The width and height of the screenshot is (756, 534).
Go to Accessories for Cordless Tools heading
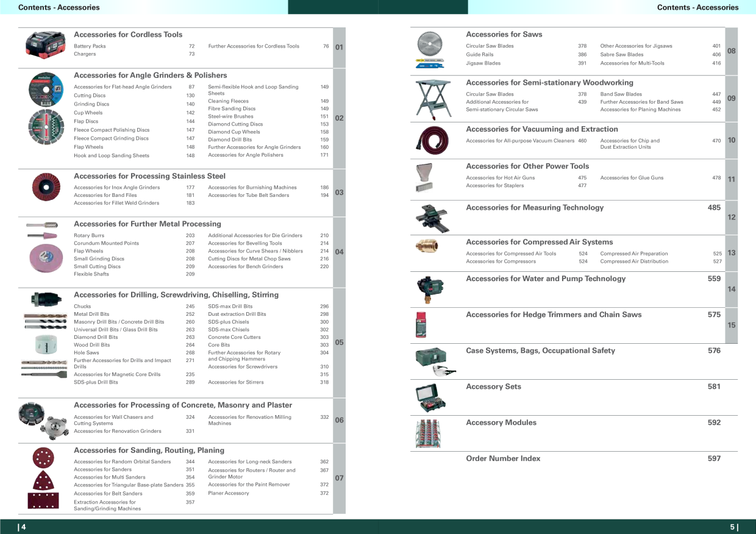click(x=128, y=35)
